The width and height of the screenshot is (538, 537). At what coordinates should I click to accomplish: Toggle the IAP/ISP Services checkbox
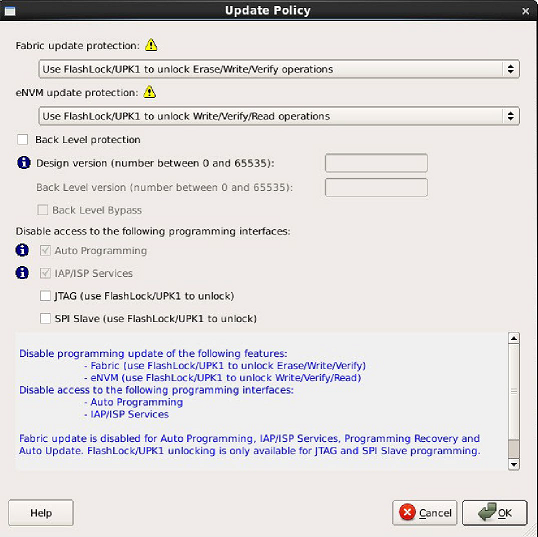click(x=45, y=273)
